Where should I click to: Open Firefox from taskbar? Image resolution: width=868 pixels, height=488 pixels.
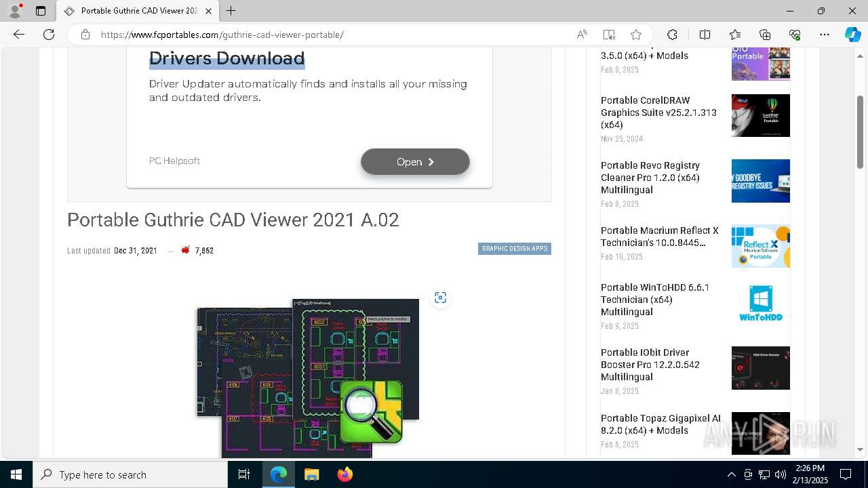[344, 474]
